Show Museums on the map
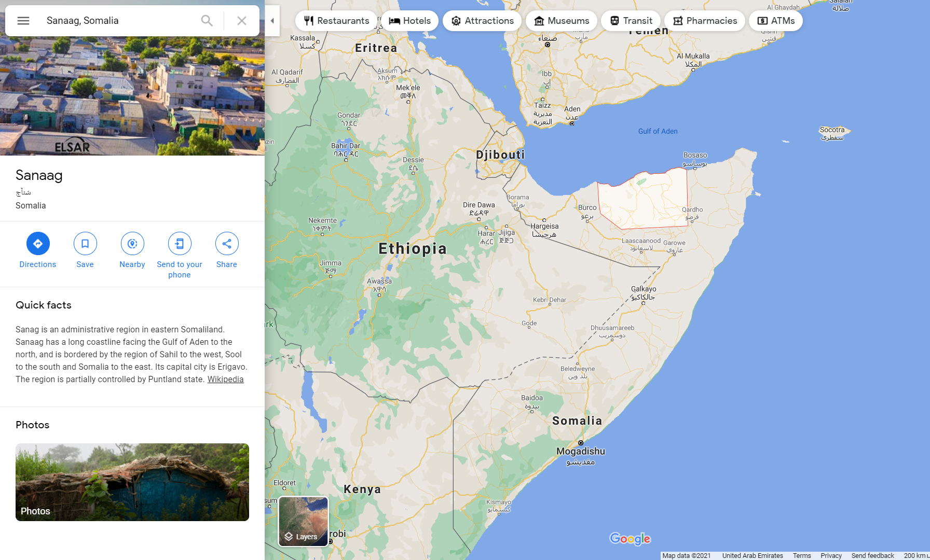Screen dimensions: 930x560 point(562,21)
